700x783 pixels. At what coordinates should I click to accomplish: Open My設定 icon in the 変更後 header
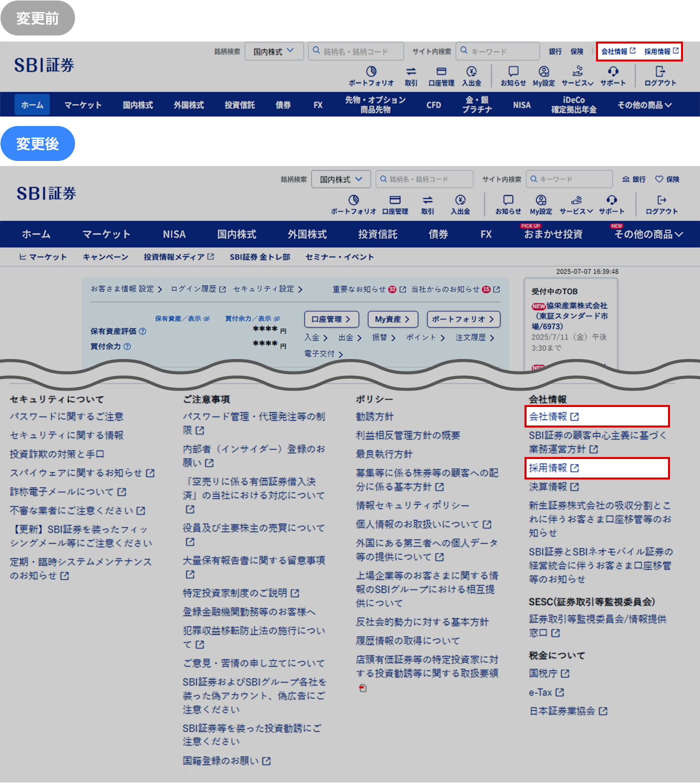541,200
